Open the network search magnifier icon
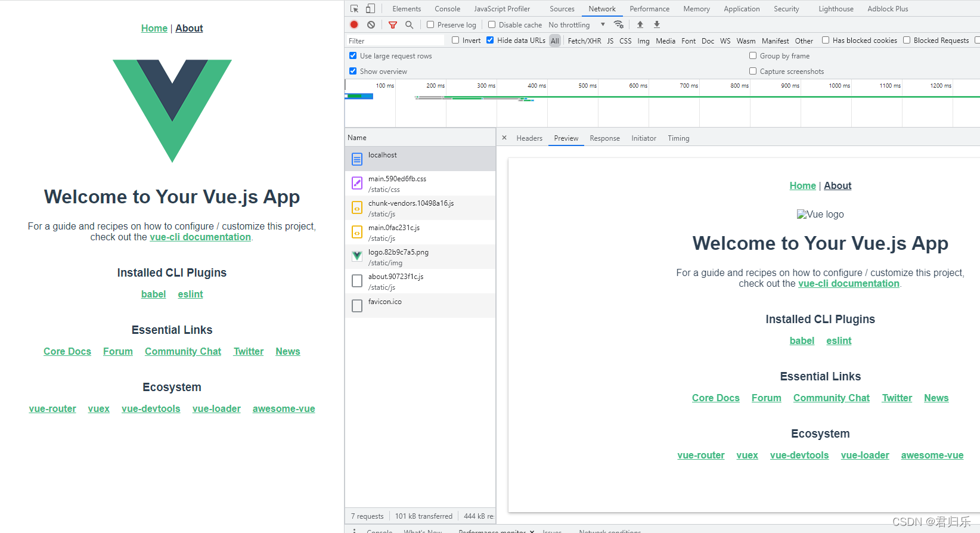Screen dimensions: 980x533 409,24
